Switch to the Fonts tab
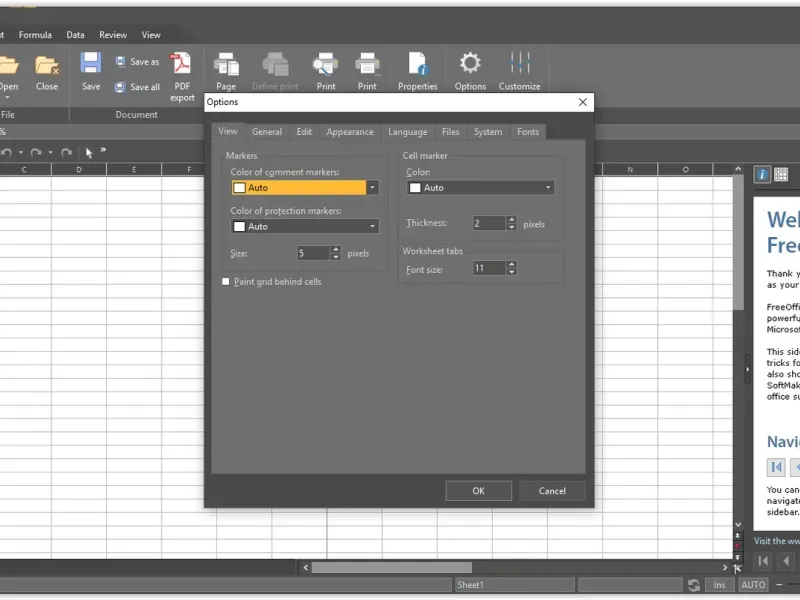The width and height of the screenshot is (800, 600). pos(528,132)
